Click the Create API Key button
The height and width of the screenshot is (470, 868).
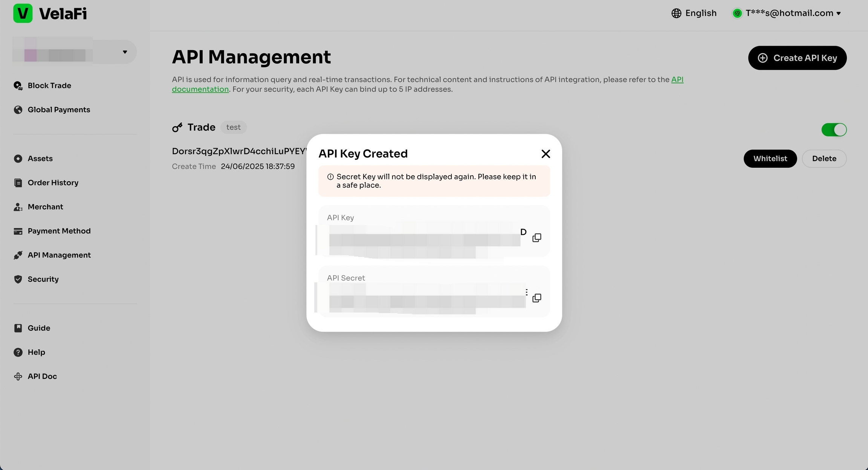point(797,58)
